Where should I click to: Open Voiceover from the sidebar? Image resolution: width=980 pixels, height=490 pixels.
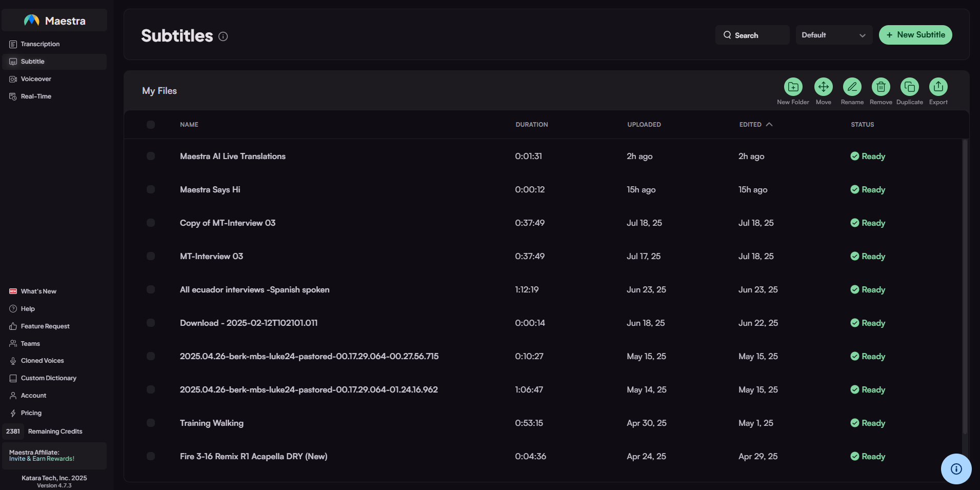36,79
